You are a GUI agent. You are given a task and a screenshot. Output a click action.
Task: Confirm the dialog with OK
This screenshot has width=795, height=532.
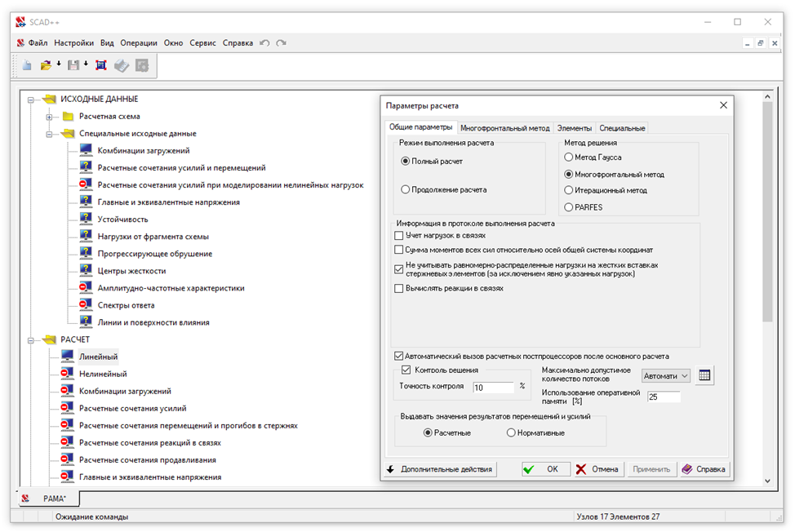pos(545,469)
